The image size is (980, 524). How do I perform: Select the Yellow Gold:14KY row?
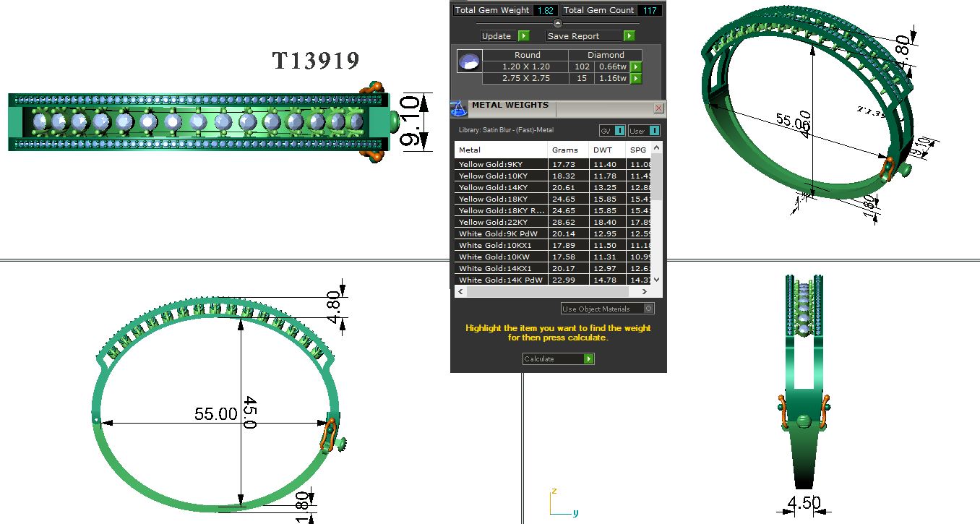tap(500, 187)
